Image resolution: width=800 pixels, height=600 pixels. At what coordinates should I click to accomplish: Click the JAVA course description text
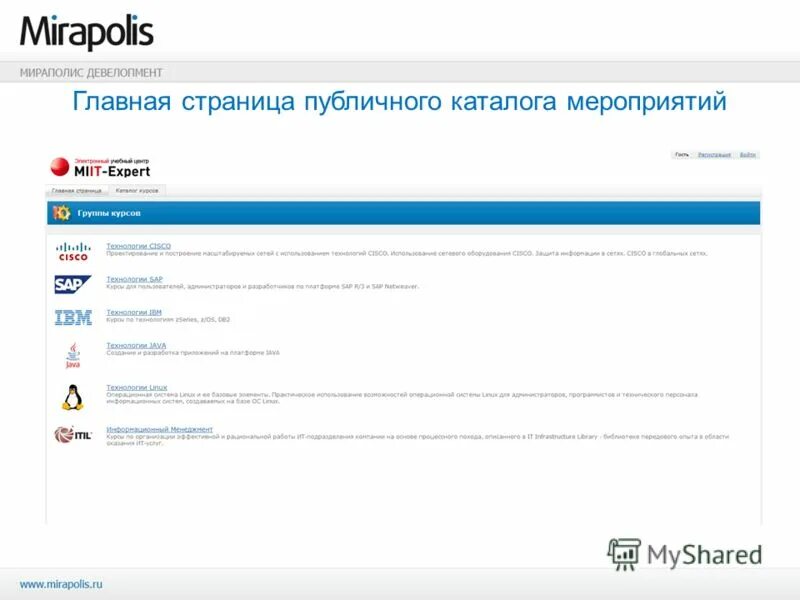pos(193,353)
